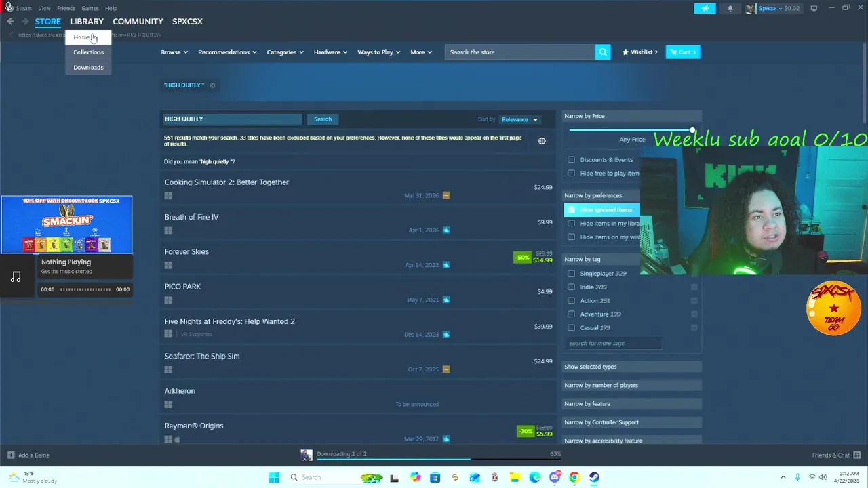Click Add a Game plus icon
The height and width of the screenshot is (488, 868).
click(x=10, y=455)
